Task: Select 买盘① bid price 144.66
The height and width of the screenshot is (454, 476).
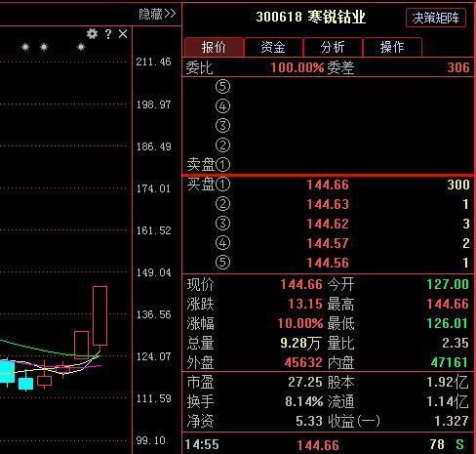Action: [x=328, y=185]
